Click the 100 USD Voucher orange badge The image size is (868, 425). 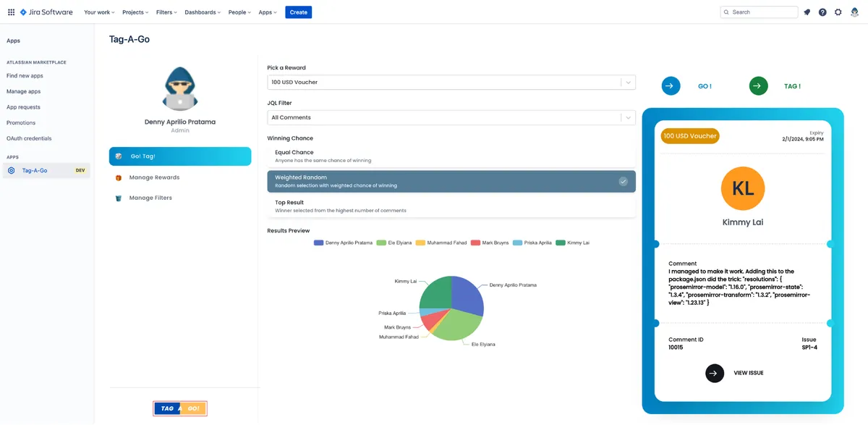point(690,136)
